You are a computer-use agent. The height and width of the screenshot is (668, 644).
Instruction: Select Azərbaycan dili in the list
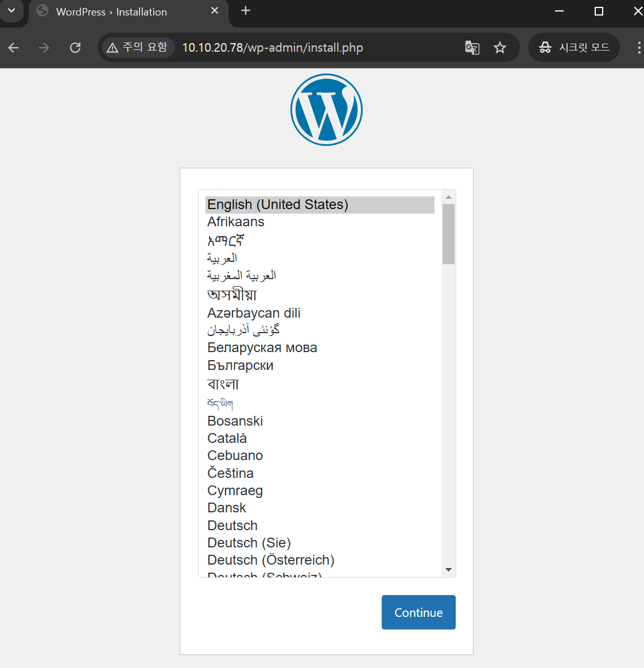320,313
